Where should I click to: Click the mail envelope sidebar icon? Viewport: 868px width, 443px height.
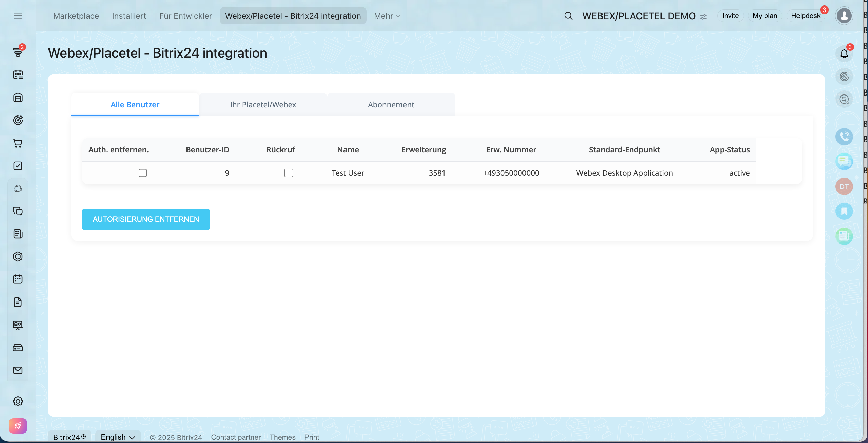(18, 370)
